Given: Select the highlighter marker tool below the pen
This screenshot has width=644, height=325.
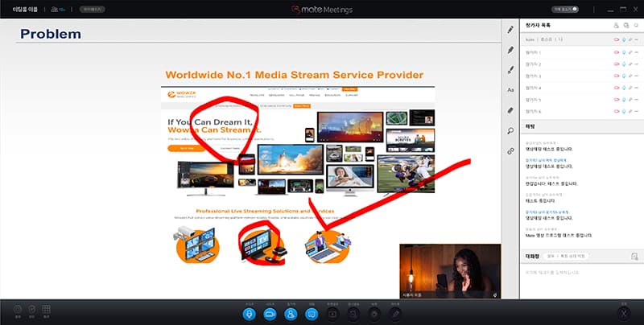Looking at the screenshot, I should [510, 50].
